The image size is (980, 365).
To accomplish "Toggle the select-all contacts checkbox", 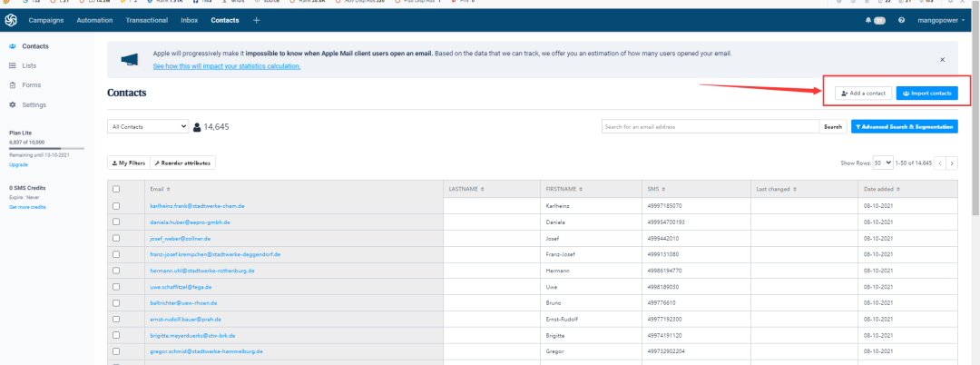I will pos(116,189).
